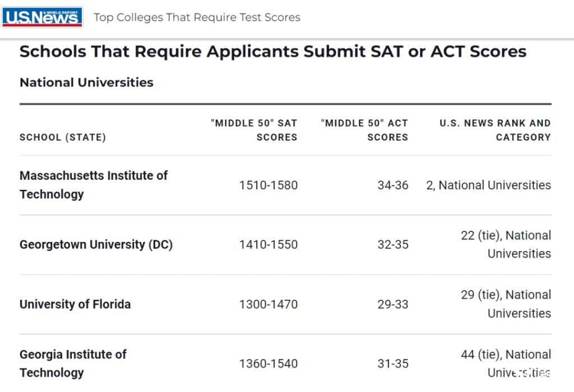Open Georgia Institute of Technology entry
The width and height of the screenshot is (574, 392).
point(73,363)
